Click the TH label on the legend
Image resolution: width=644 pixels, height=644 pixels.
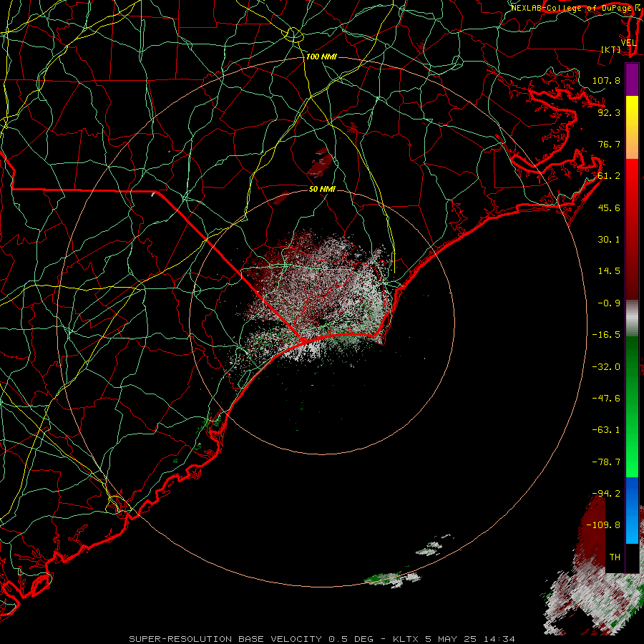coord(615,557)
